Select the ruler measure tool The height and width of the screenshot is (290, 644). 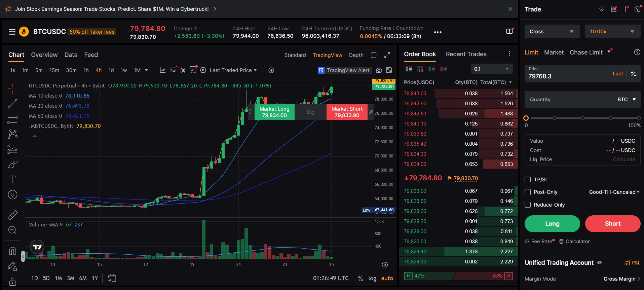pyautogui.click(x=12, y=215)
